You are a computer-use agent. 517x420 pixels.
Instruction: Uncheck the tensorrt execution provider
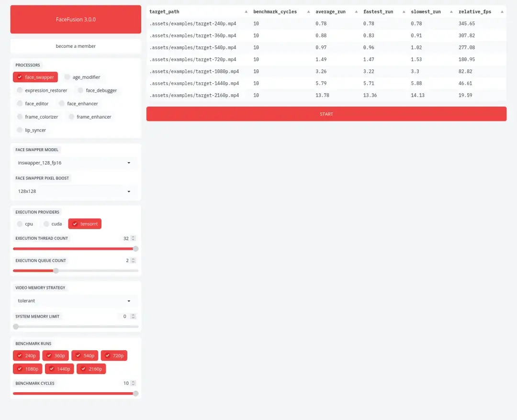pyautogui.click(x=85, y=224)
